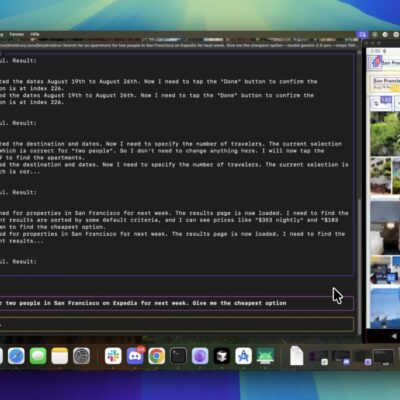Image resolution: width=400 pixels, height=400 pixels.
Task: Open Discord with the red badge
Action: [x=135, y=356]
